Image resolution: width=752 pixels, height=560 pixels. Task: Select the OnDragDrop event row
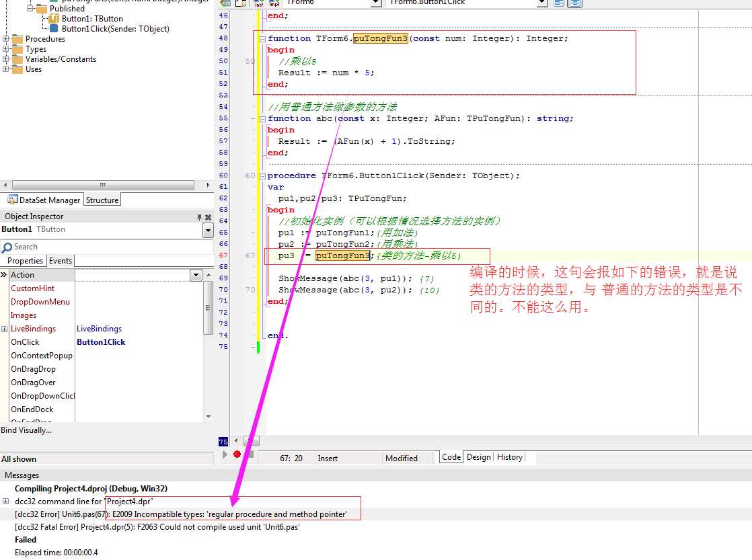pyautogui.click(x=106, y=369)
